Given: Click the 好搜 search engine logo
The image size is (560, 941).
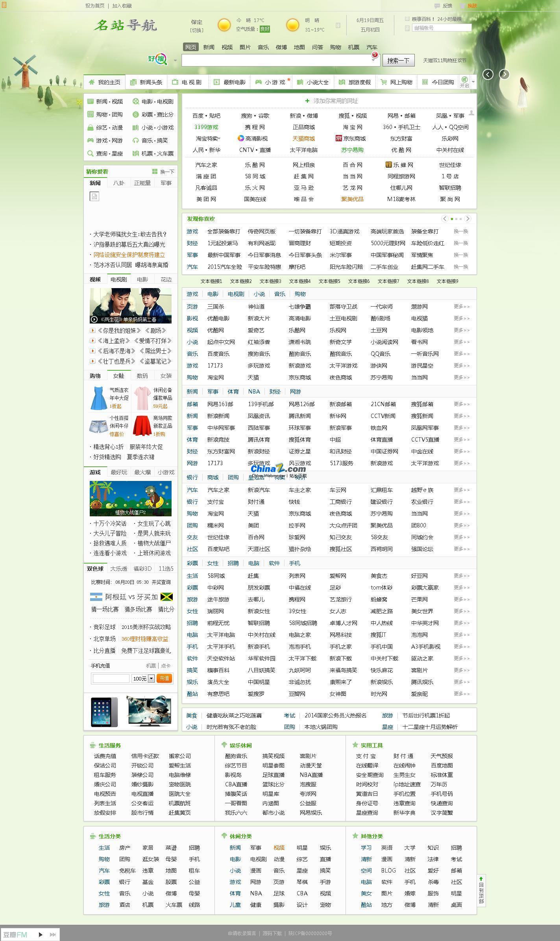Looking at the screenshot, I should [x=158, y=59].
